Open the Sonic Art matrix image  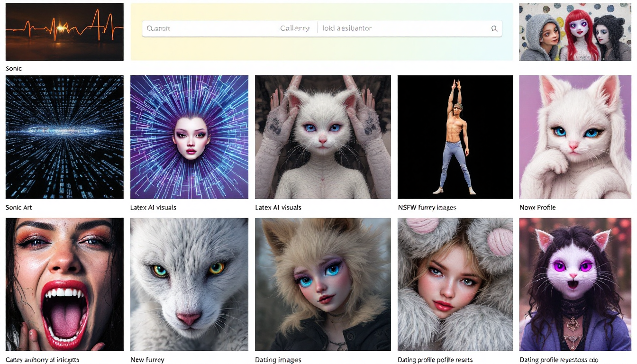pos(64,136)
